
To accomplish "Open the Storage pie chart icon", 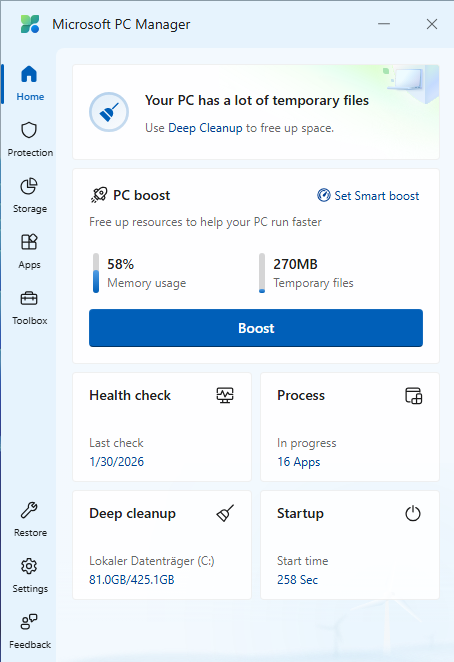I will pos(29,186).
